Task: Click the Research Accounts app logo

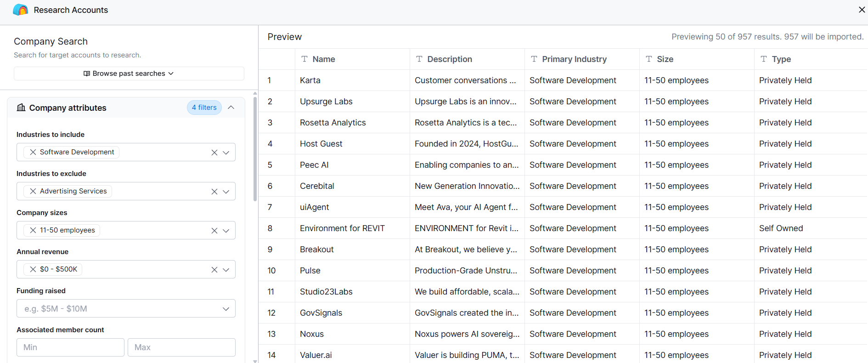Action: click(x=21, y=10)
